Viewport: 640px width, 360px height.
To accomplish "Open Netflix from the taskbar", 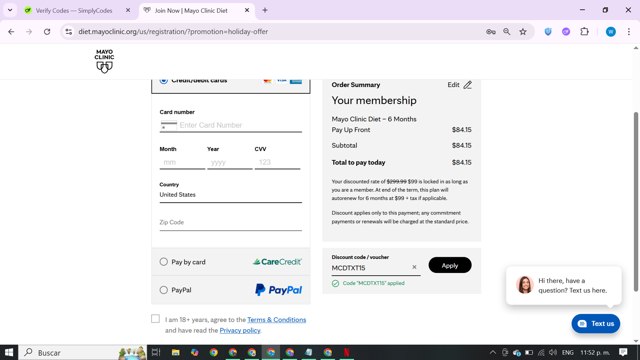I will [x=347, y=352].
